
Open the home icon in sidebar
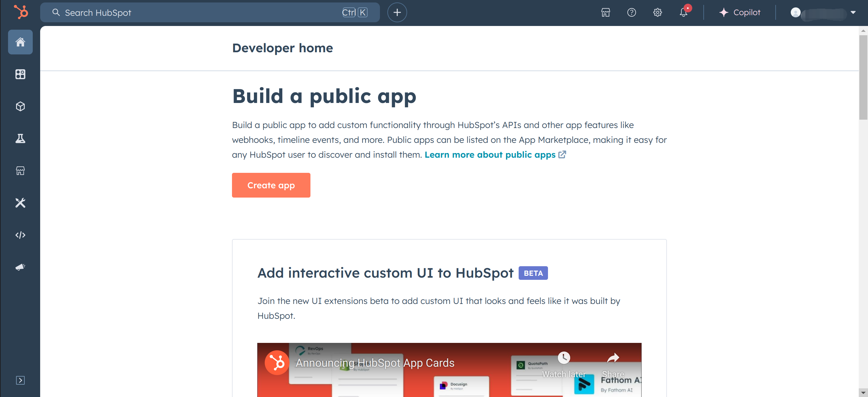pos(20,42)
